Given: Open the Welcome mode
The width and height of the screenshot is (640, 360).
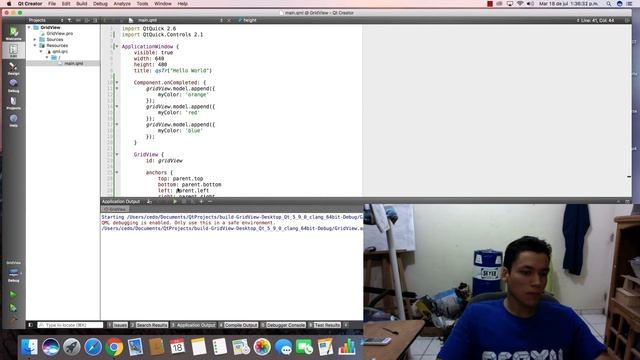Looking at the screenshot, I should [x=13, y=33].
